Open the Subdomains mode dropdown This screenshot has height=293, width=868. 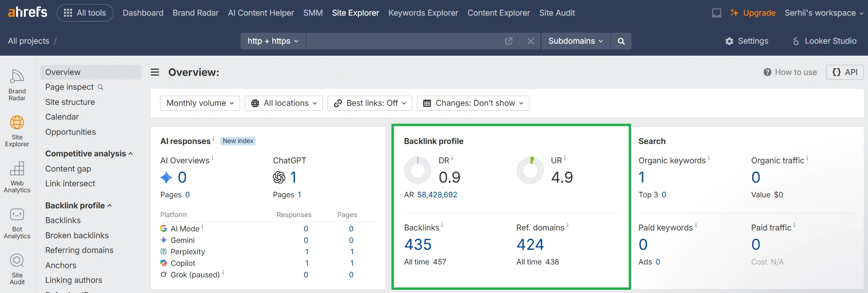click(575, 41)
